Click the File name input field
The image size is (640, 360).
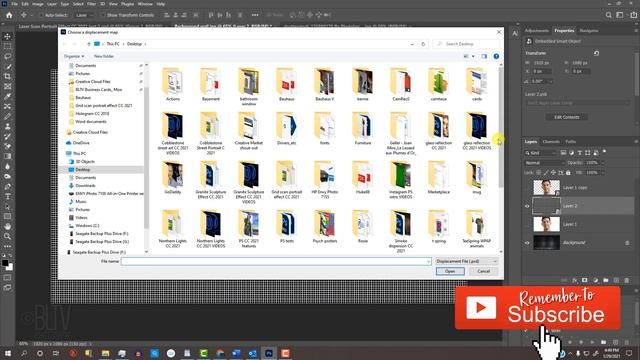pos(276,261)
